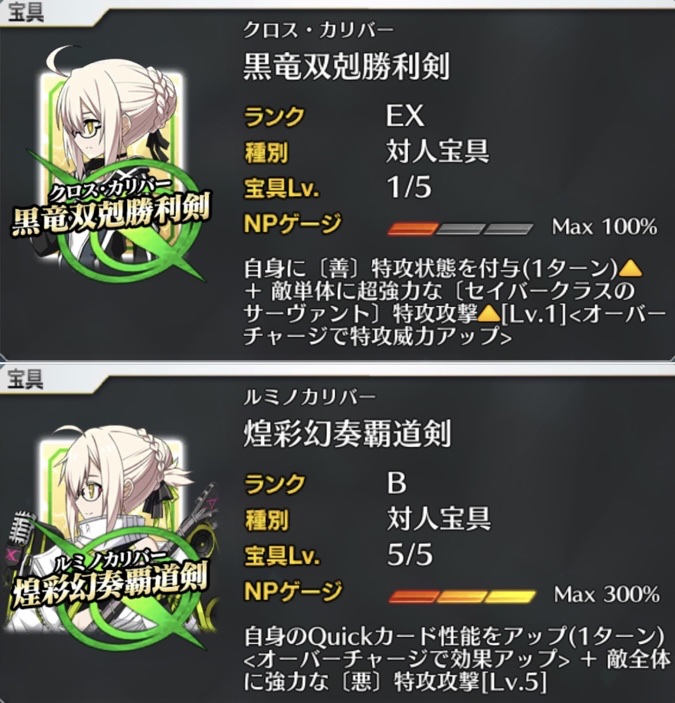Tap the 黒竜双剋勝利剣 Noble Phantasm card art
Screen dimensions: 675x703
pyautogui.click(x=111, y=166)
